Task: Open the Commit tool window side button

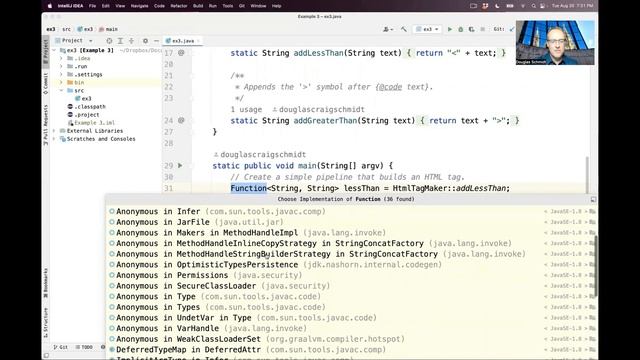Action: coord(46,84)
